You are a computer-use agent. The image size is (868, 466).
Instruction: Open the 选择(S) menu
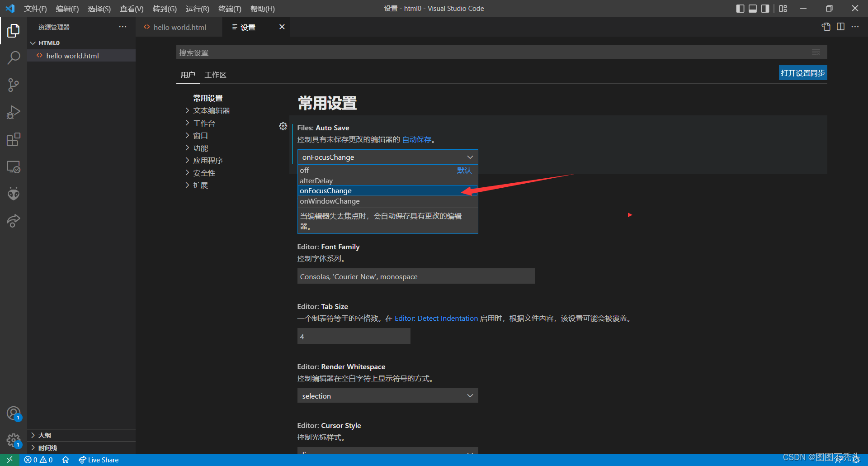pyautogui.click(x=99, y=9)
